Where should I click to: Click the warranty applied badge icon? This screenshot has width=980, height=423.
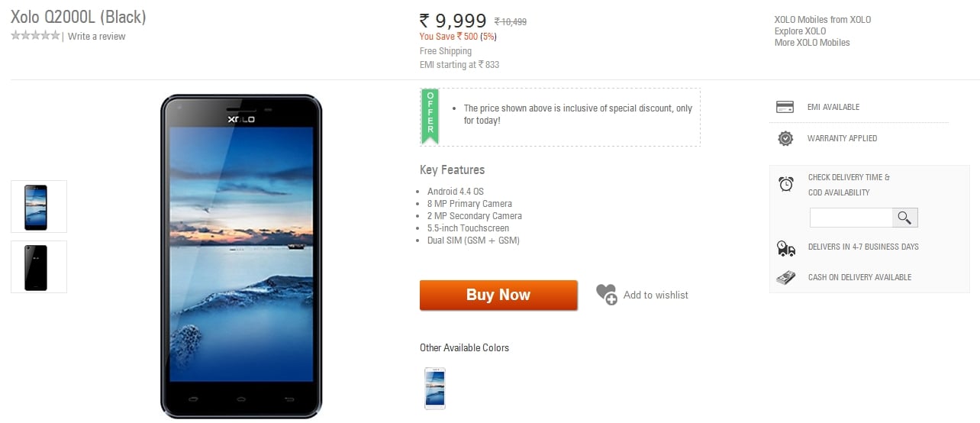tap(785, 138)
